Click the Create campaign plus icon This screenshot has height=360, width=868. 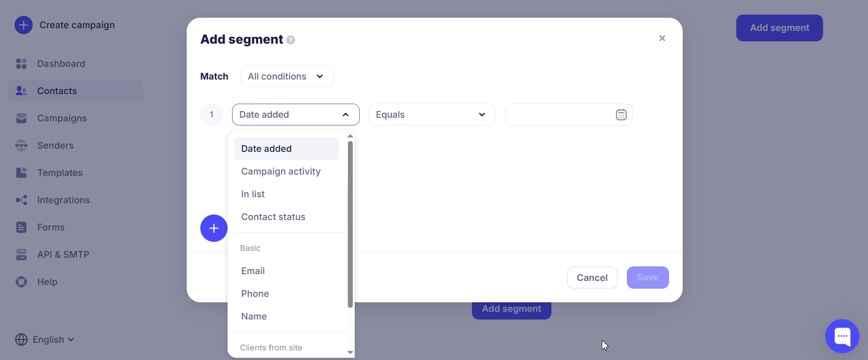click(23, 25)
